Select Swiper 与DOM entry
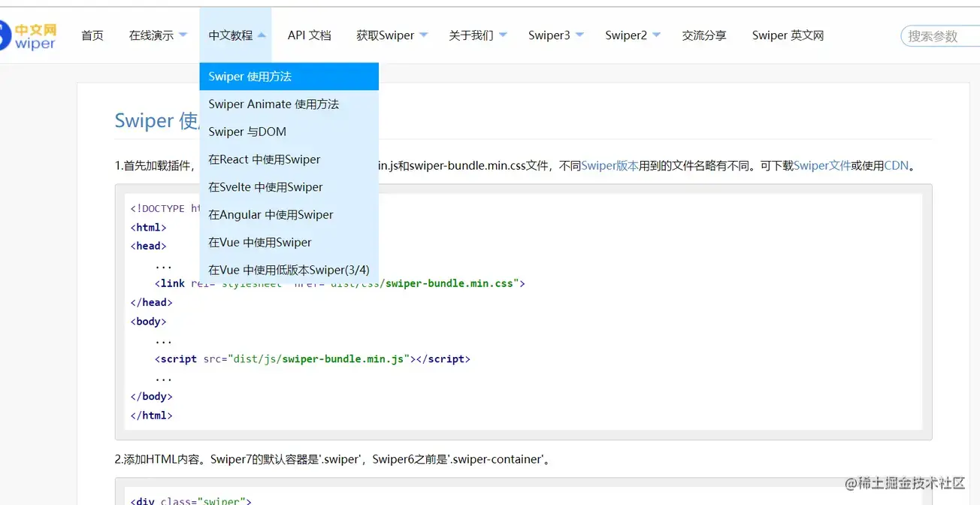This screenshot has width=980, height=505. point(289,132)
